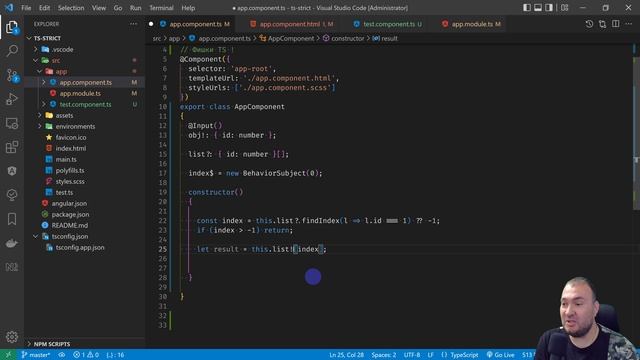Image resolution: width=640 pixels, height=360 pixels.
Task: Open the View menu
Action: click(x=99, y=8)
